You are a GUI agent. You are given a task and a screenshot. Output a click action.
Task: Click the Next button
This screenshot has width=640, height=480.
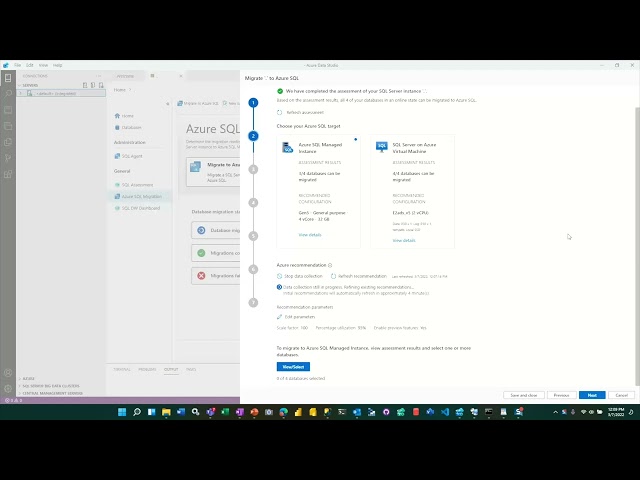[592, 395]
